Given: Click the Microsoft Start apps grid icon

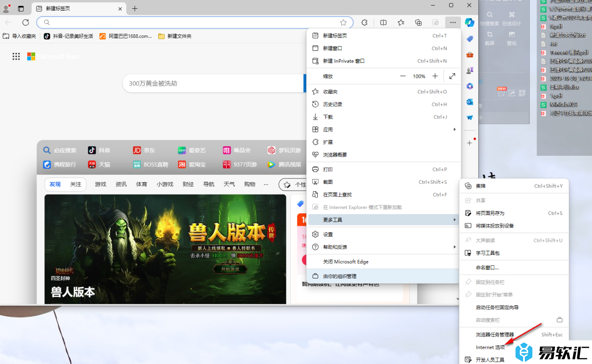Looking at the screenshot, I should [x=16, y=56].
